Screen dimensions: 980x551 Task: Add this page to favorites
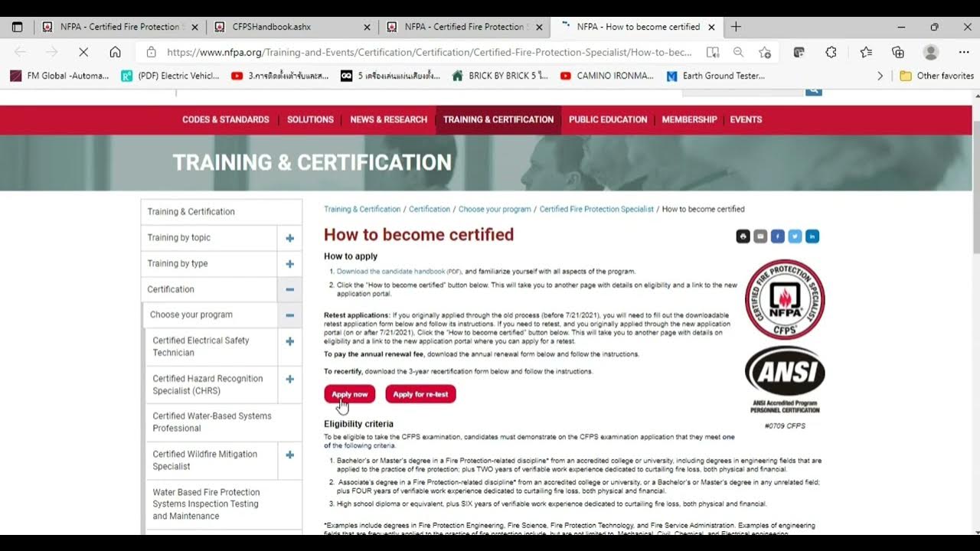[764, 52]
